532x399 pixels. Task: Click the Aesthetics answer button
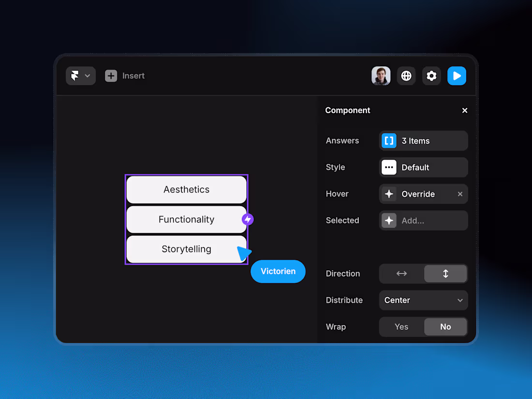pyautogui.click(x=186, y=190)
